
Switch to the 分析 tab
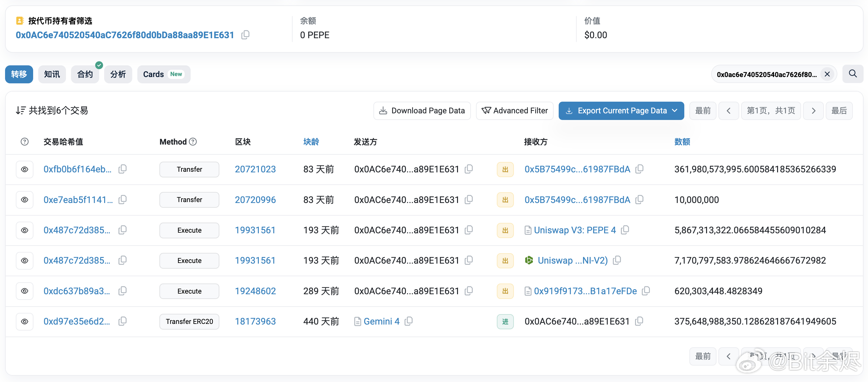[118, 74]
